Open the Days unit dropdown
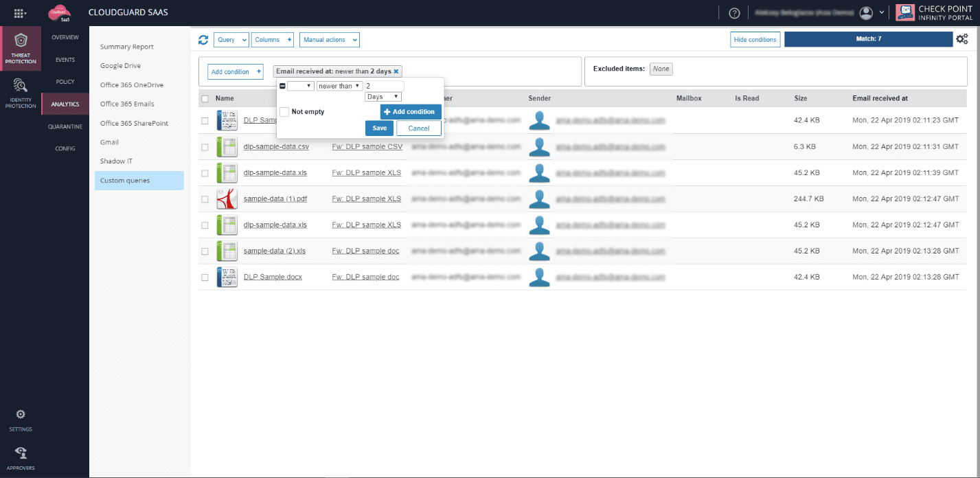This screenshot has width=980, height=478. (383, 97)
